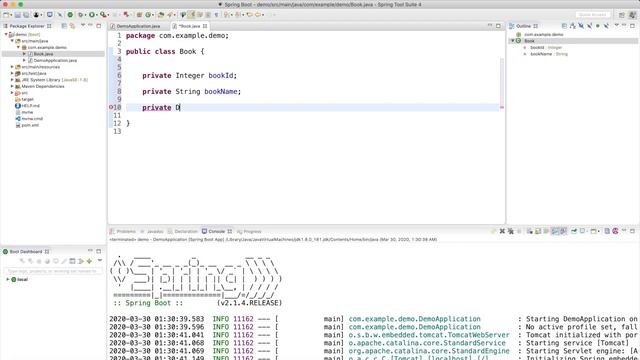Collapse the Book class in Outline

pos(513,41)
